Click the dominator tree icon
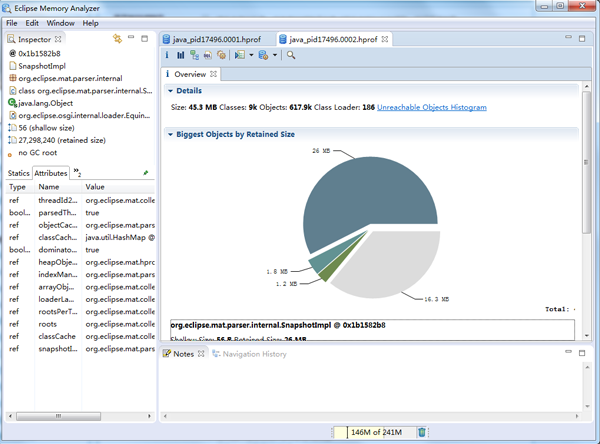Screen dimensions: 600x444 pos(194,55)
